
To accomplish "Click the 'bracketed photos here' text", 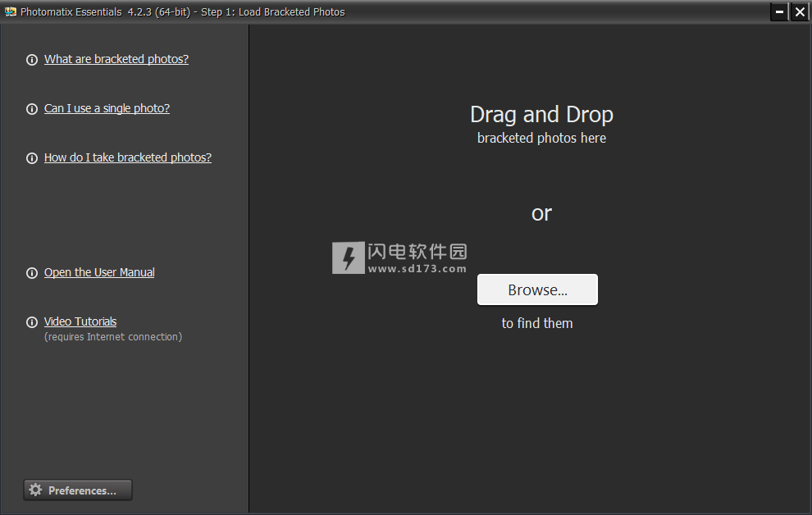I will click(541, 139).
